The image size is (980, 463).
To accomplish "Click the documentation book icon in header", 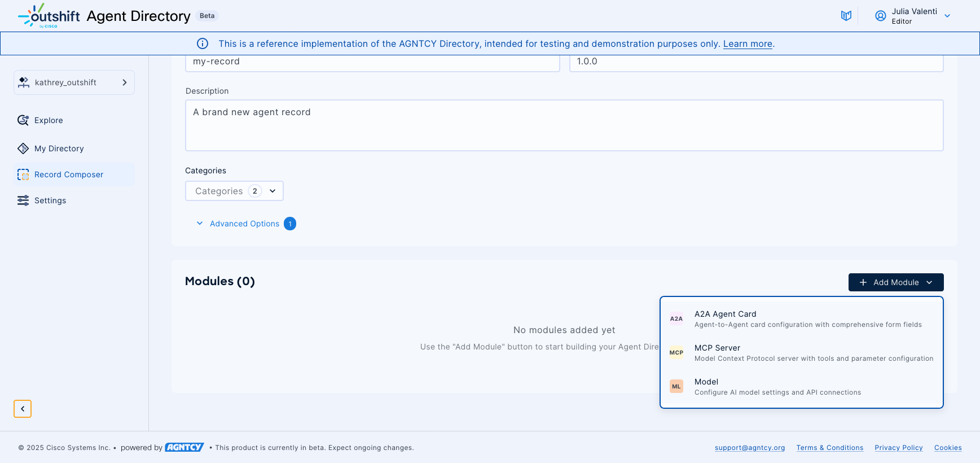I will coord(846,16).
